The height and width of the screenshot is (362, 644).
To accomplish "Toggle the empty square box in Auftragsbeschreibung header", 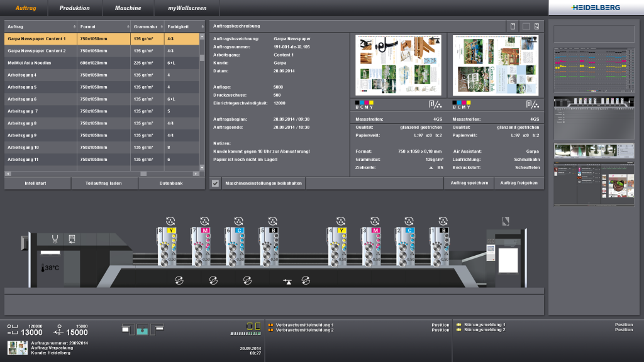I will coord(526,26).
